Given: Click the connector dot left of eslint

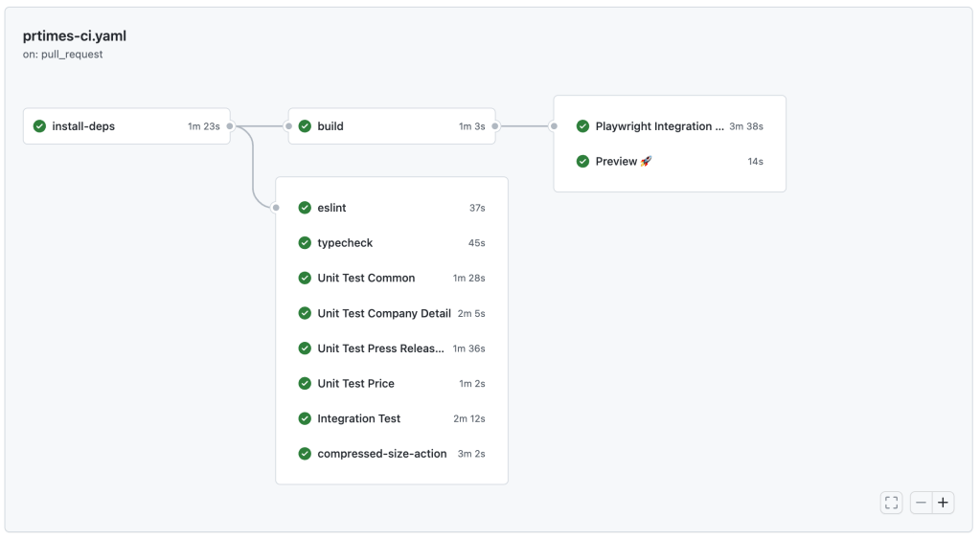Looking at the screenshot, I should [x=276, y=208].
